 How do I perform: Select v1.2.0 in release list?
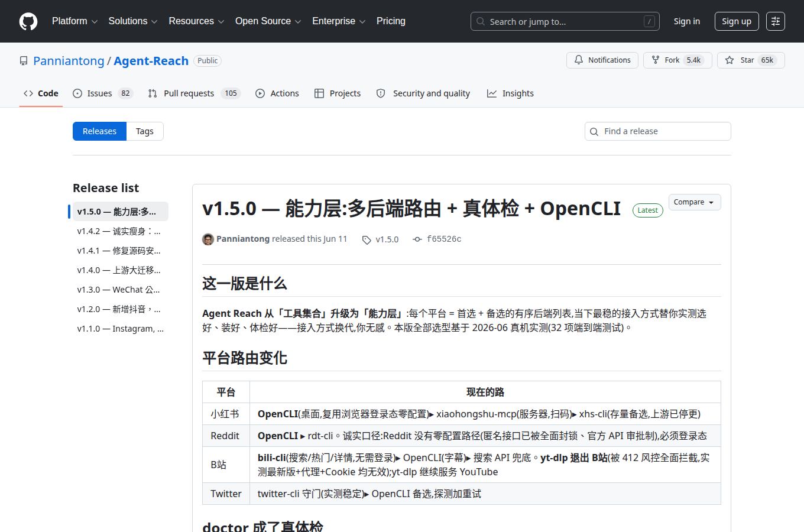tap(121, 309)
